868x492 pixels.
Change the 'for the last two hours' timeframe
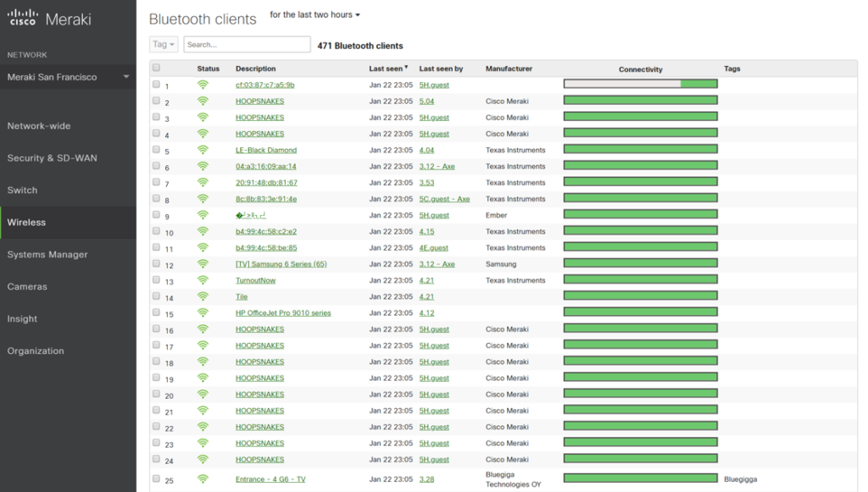tap(314, 15)
